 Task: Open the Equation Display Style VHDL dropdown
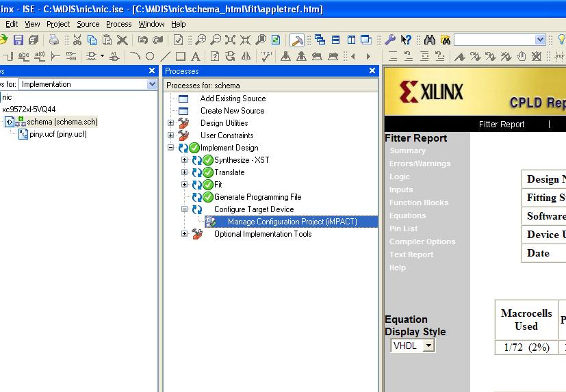pyautogui.click(x=428, y=345)
